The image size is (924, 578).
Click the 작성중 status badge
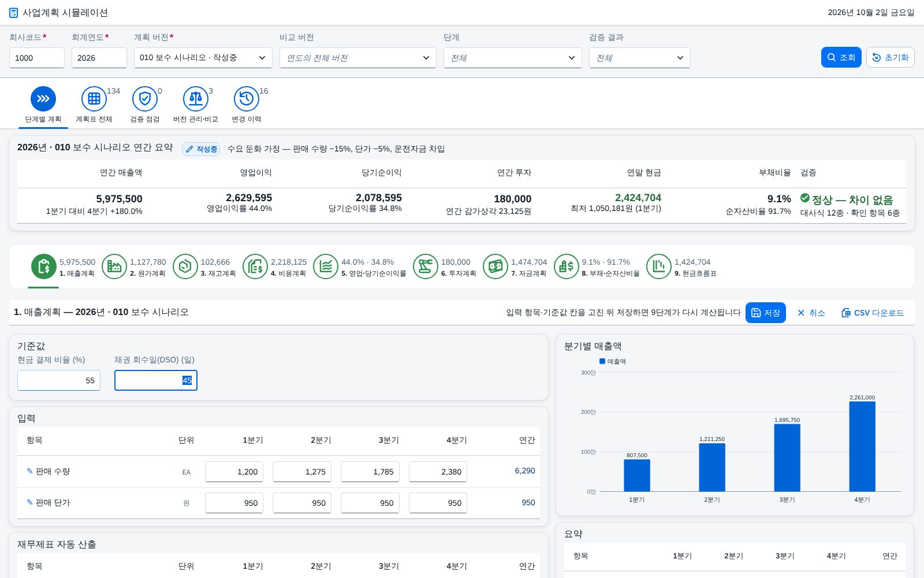click(201, 149)
